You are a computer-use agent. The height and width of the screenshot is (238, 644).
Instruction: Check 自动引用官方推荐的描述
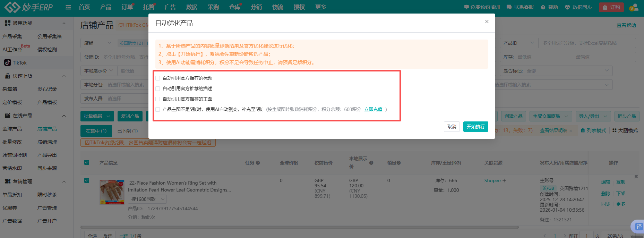pos(158,88)
